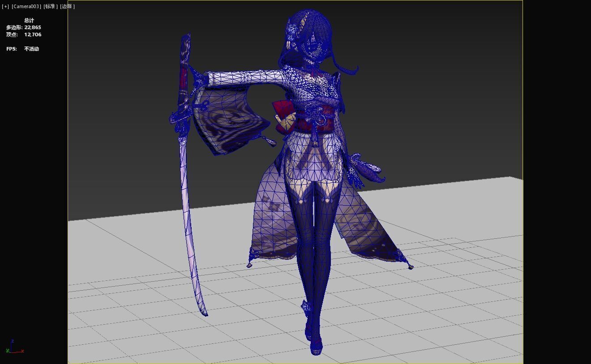Click the vertex count 12,706
This screenshot has width=591, height=364.
33,34
